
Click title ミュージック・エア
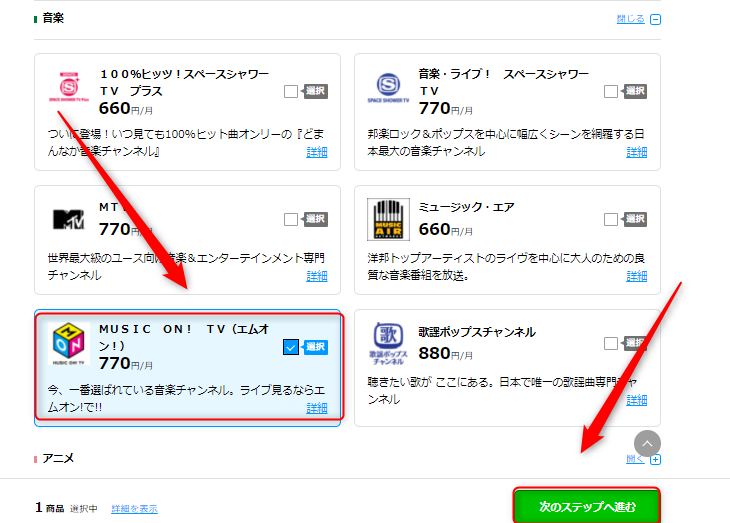tap(466, 207)
